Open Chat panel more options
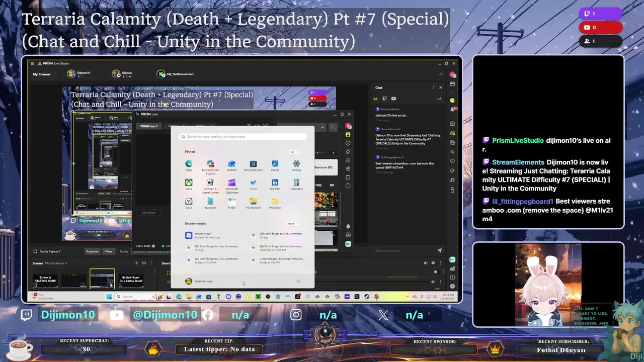 point(433,87)
